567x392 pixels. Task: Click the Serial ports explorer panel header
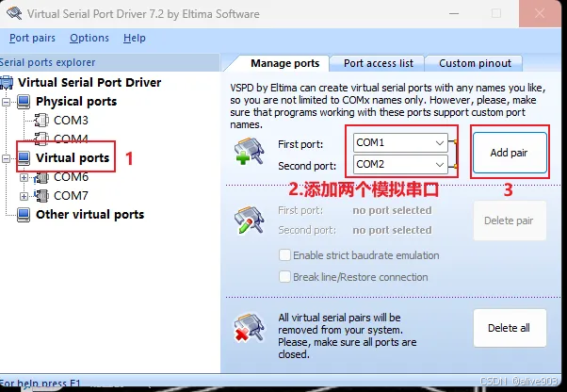[109, 62]
